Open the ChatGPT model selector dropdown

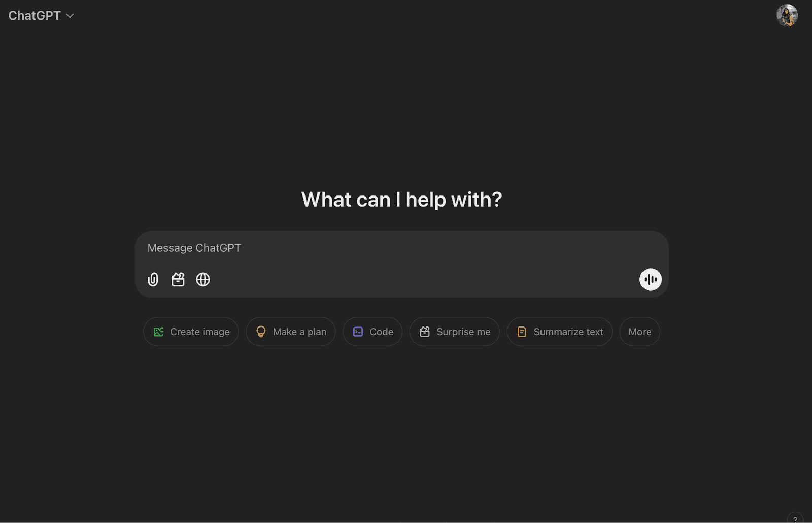click(41, 16)
